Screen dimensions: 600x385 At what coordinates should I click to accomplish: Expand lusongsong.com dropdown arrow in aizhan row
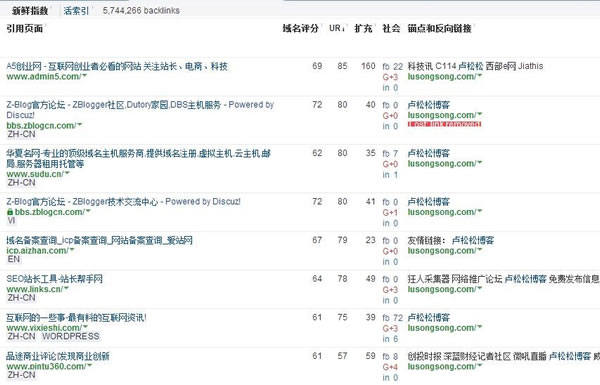pos(479,250)
